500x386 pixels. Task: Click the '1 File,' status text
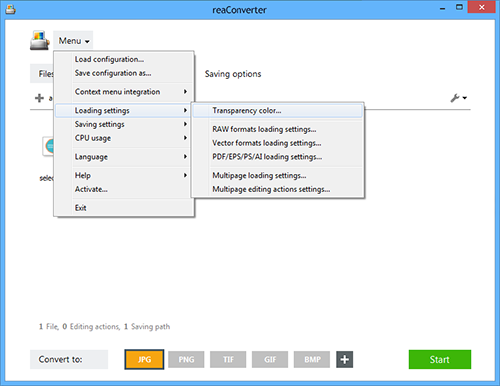(49, 326)
